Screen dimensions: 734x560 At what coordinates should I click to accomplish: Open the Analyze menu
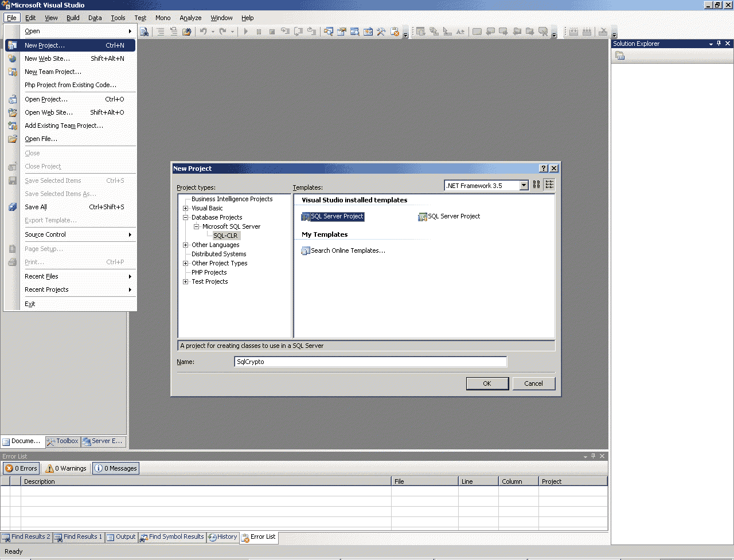[x=190, y=18]
